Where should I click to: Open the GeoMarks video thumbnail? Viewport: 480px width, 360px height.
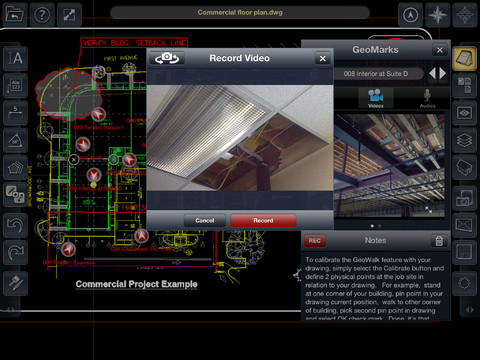pos(389,166)
